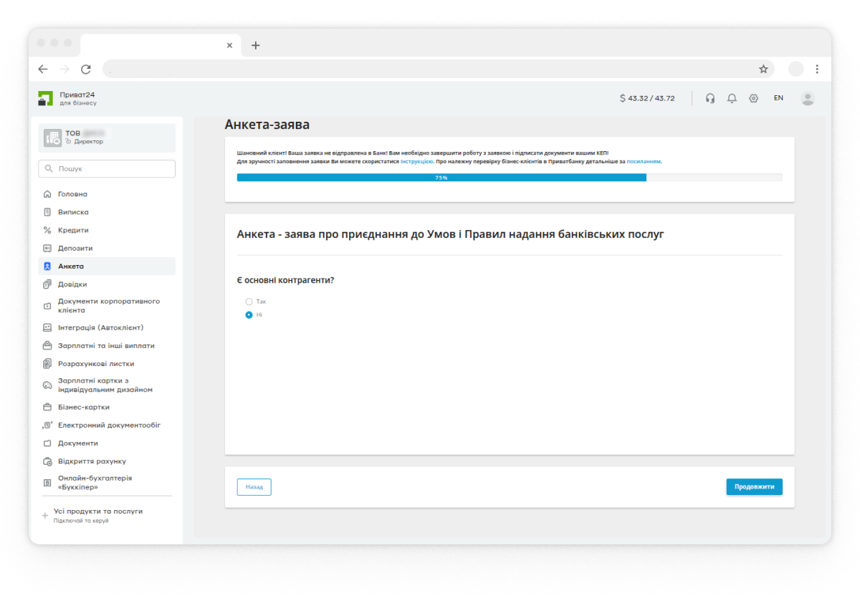Click the 75% progress bar
Viewport: 860px width, 616px height.
point(509,178)
